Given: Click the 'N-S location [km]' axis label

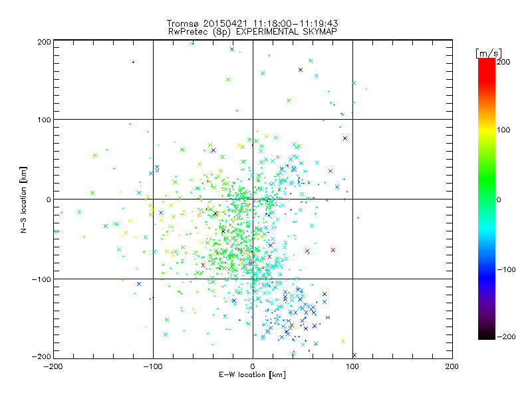Looking at the screenshot, I should (x=23, y=200).
